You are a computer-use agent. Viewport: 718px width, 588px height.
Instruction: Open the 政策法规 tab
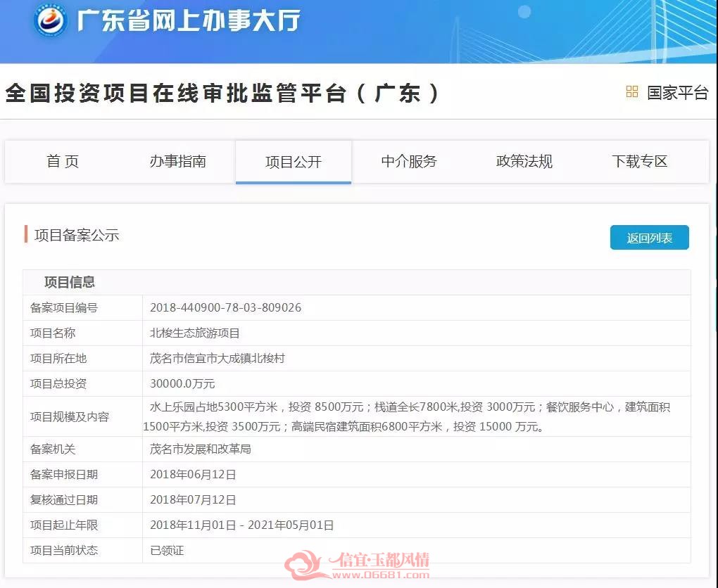point(524,161)
